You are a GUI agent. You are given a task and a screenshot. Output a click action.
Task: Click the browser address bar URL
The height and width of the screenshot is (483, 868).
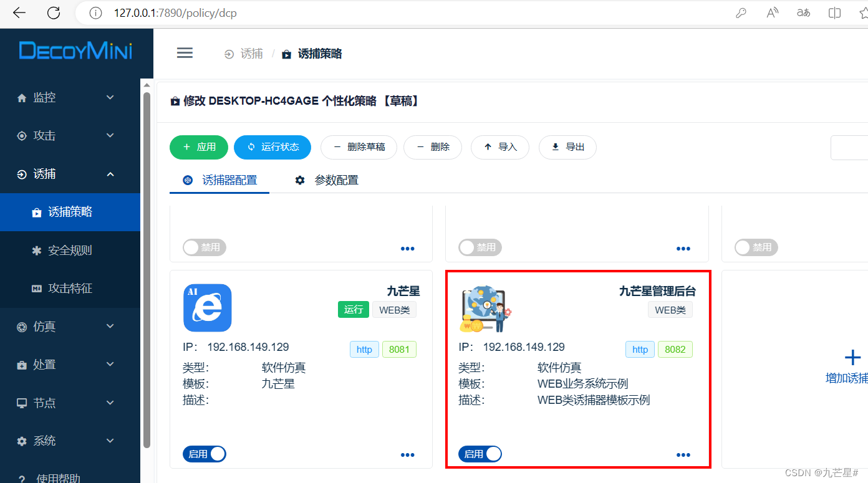(175, 13)
